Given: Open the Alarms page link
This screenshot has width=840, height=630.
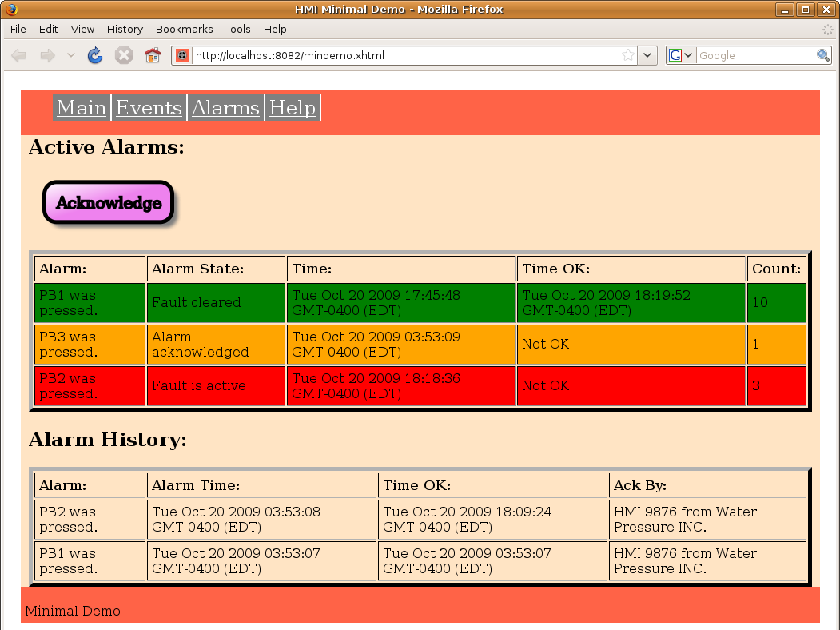Looking at the screenshot, I should coord(225,108).
